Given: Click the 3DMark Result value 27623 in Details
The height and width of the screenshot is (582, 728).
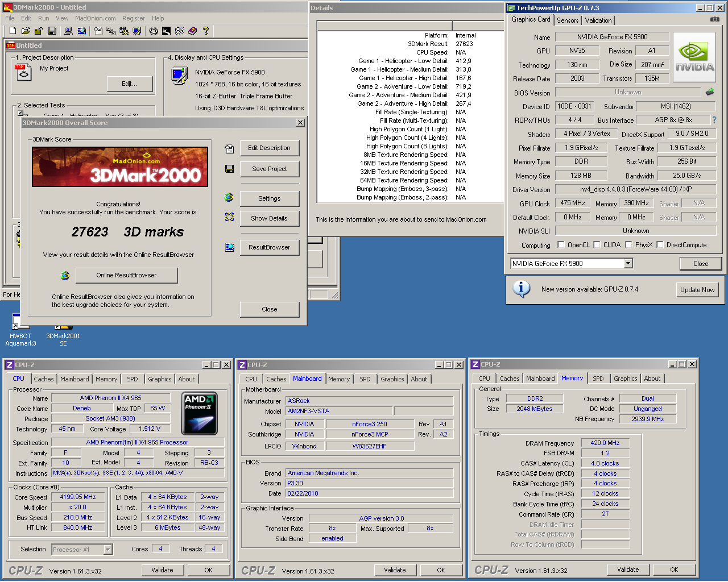Looking at the screenshot, I should tap(464, 44).
